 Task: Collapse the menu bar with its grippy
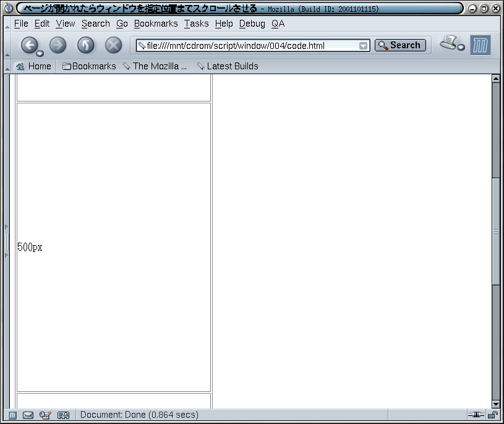(7, 24)
